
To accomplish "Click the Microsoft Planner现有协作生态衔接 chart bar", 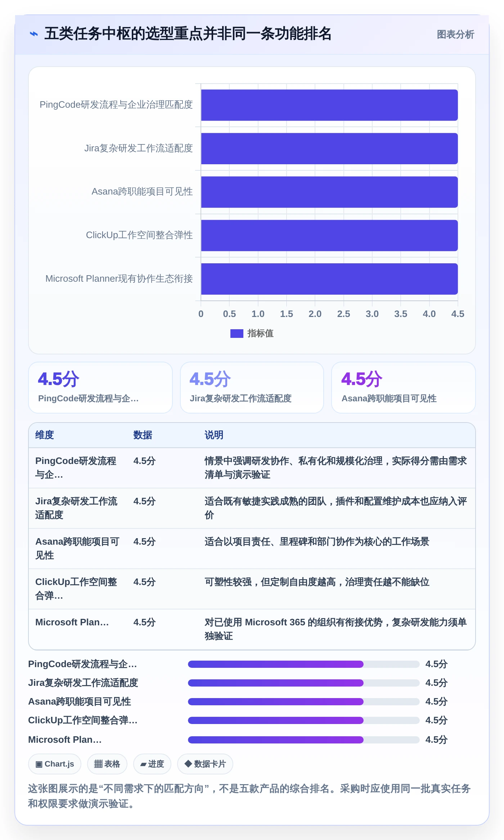I will pyautogui.click(x=329, y=279).
